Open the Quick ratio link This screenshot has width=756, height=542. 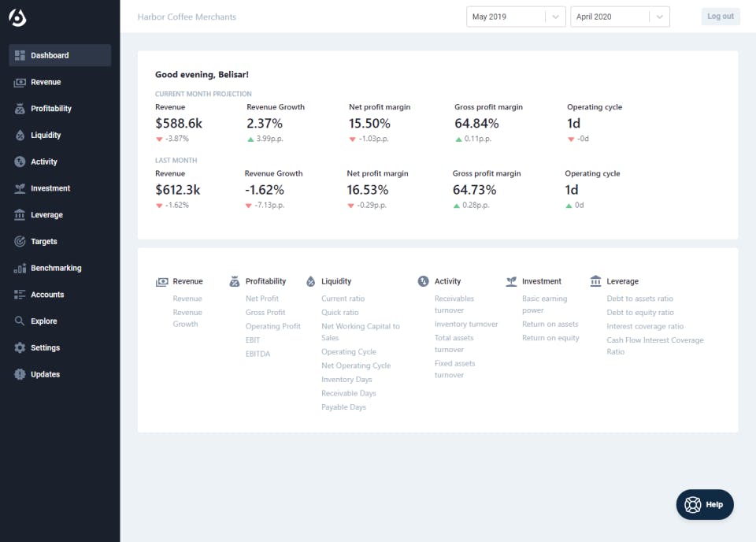tap(340, 313)
